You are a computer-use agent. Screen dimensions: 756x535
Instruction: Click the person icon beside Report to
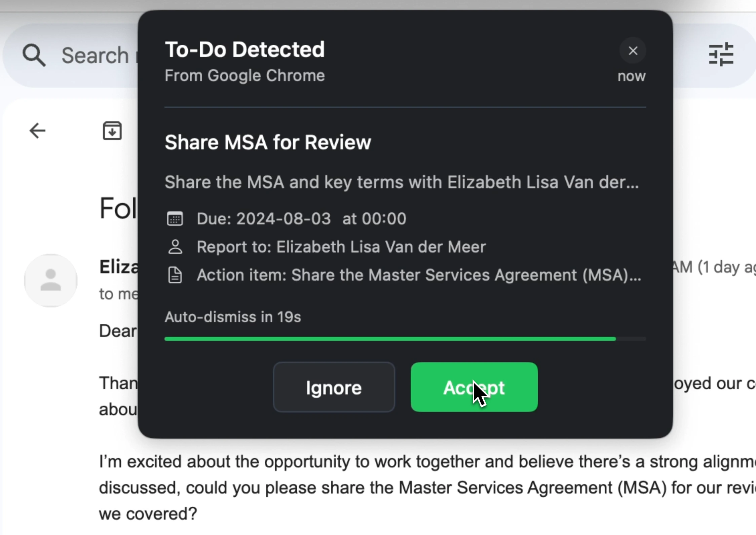[175, 247]
